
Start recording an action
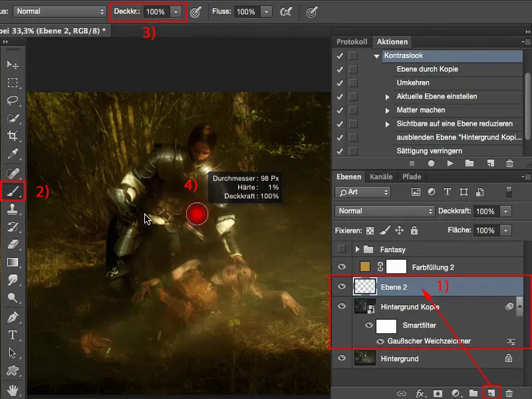[431, 164]
